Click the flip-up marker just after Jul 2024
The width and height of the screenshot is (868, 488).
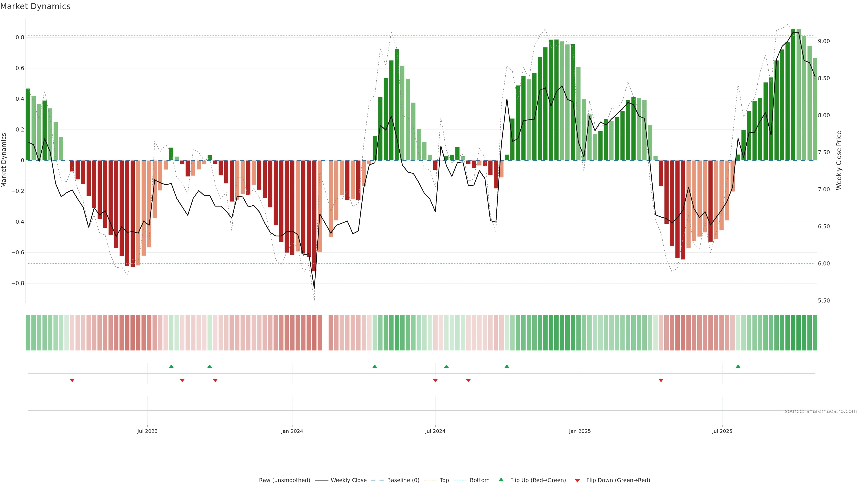(446, 366)
